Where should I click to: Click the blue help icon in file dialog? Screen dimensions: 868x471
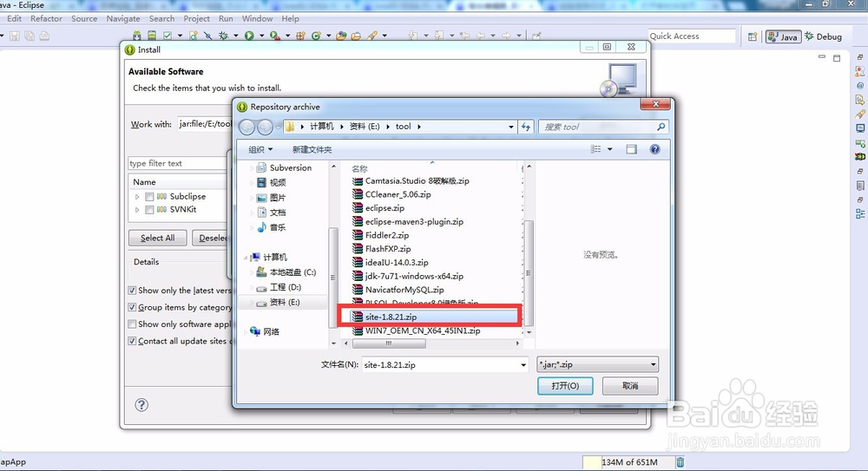tap(654, 149)
